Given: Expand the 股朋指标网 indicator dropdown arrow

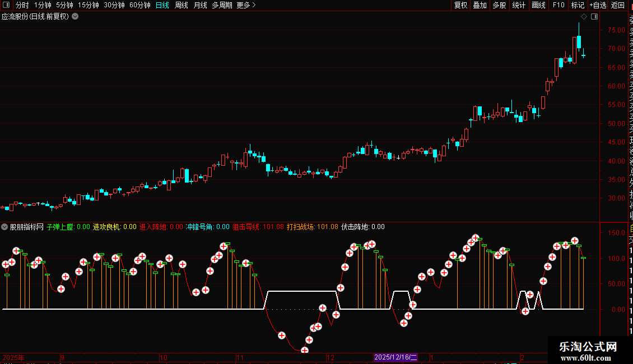Looking at the screenshot, I should pos(4,227).
